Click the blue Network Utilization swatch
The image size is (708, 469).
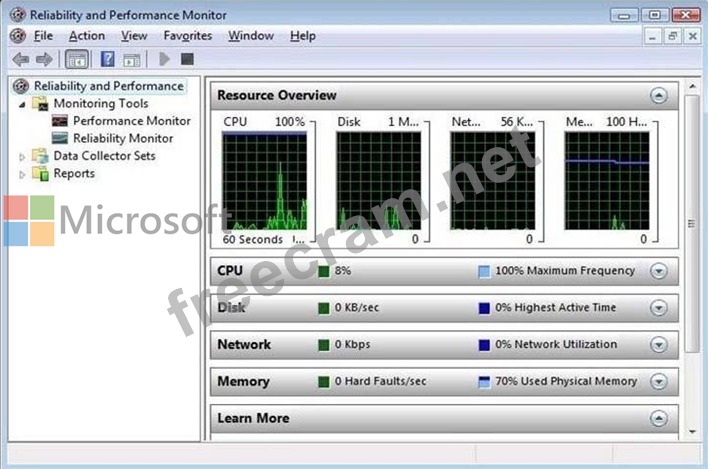484,345
